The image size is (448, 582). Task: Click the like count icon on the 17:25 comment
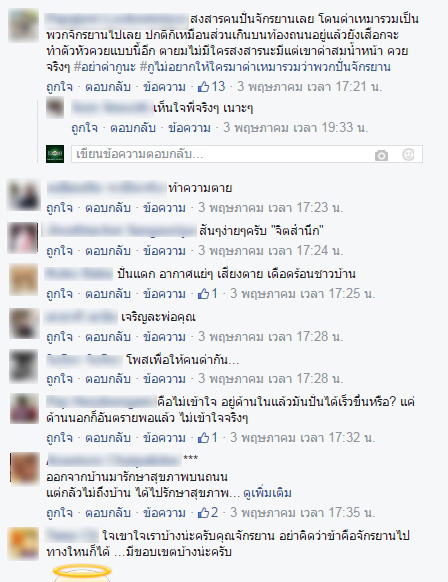(x=203, y=294)
